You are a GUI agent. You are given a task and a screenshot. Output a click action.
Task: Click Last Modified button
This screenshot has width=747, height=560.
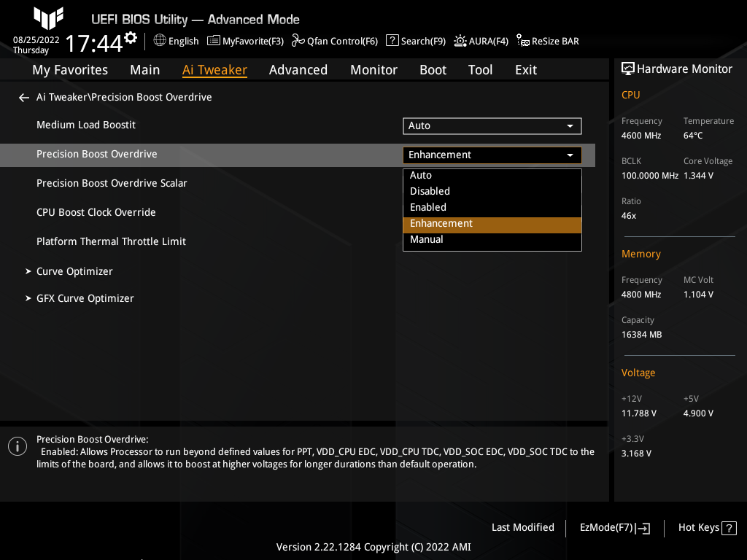522,527
